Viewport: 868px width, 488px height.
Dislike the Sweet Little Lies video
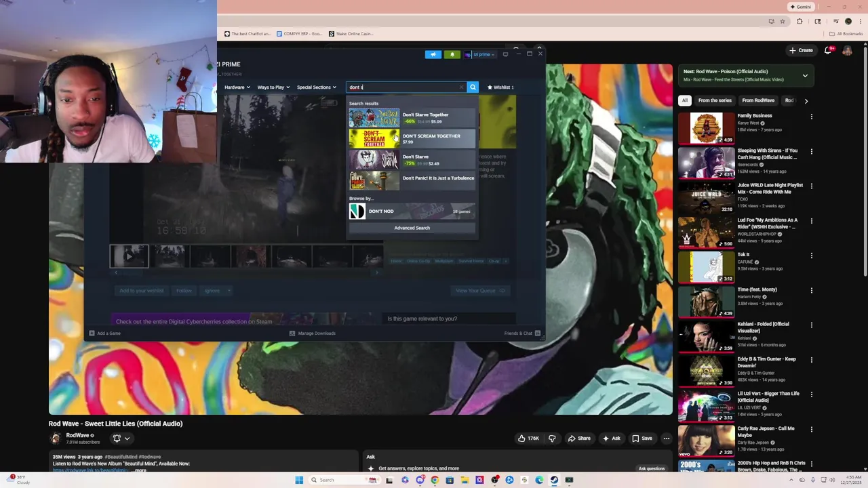click(x=552, y=439)
